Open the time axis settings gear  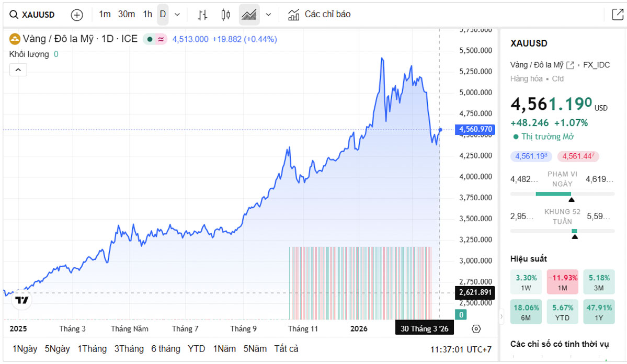(476, 329)
